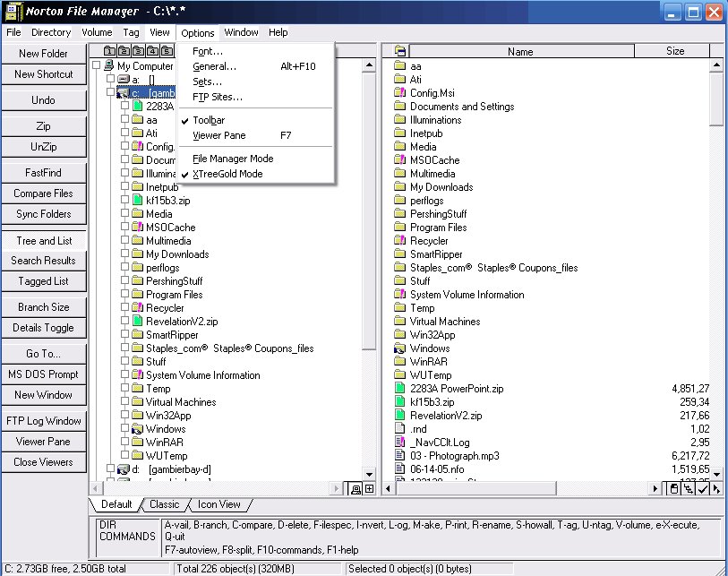Click the folder level 2 icon above the tree
This screenshot has height=576, width=728.
pyautogui.click(x=124, y=51)
